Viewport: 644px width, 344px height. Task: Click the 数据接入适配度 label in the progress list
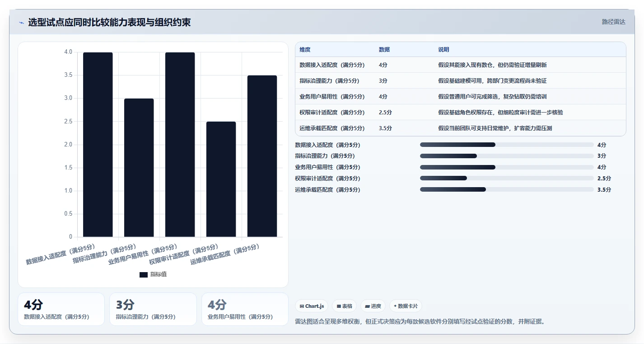(327, 145)
